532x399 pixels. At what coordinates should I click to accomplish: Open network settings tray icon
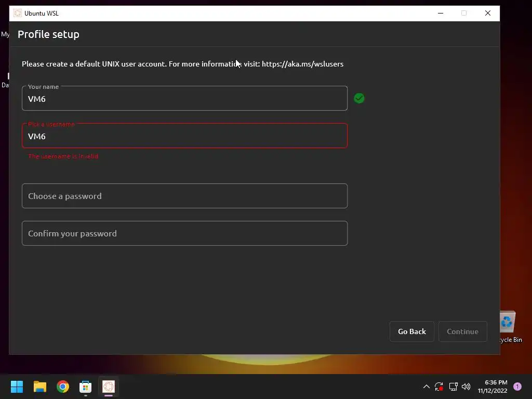tap(453, 387)
